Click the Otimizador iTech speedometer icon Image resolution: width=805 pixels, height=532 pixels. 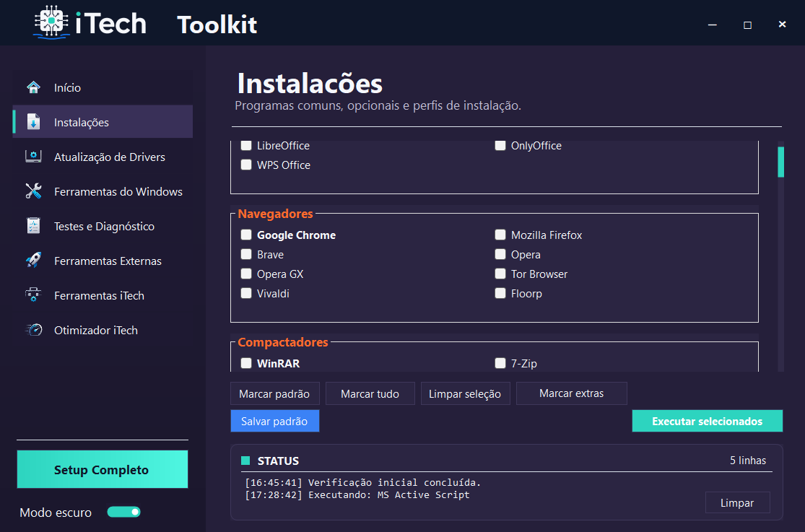pos(33,329)
